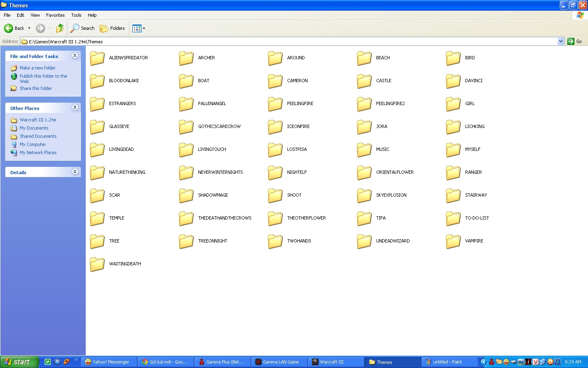This screenshot has height=368, width=588.
Task: Click the THEOTHERFLOWER folder name text
Action: coord(306,218)
